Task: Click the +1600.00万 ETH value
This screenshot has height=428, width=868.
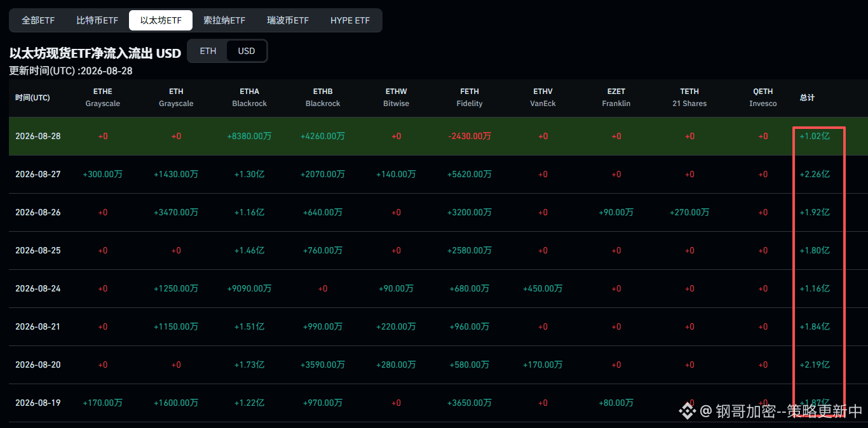Action: click(176, 403)
